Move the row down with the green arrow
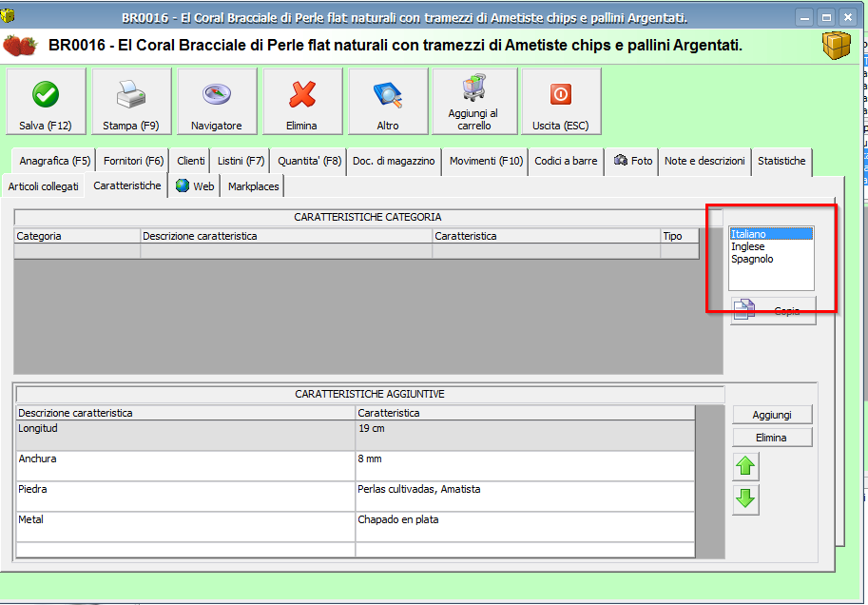Image resolution: width=868 pixels, height=605 pixels. click(x=745, y=499)
